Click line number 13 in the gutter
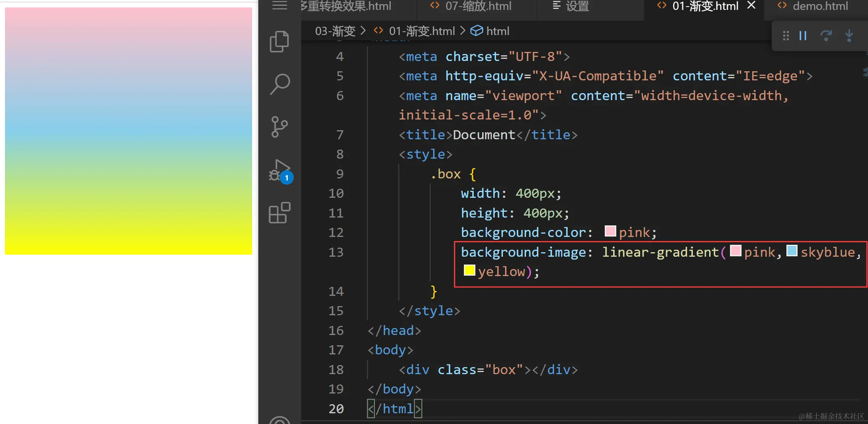Image resolution: width=868 pixels, height=424 pixels. [x=336, y=252]
